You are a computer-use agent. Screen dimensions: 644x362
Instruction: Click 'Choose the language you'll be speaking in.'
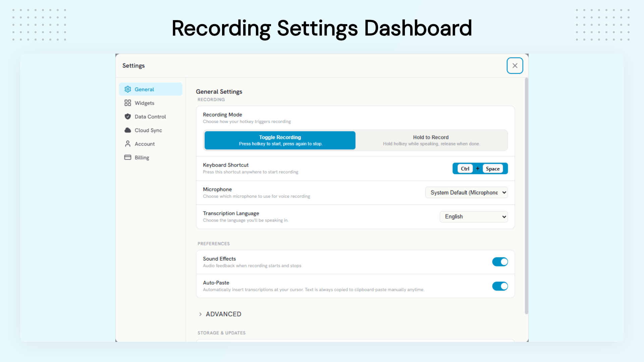tap(246, 220)
